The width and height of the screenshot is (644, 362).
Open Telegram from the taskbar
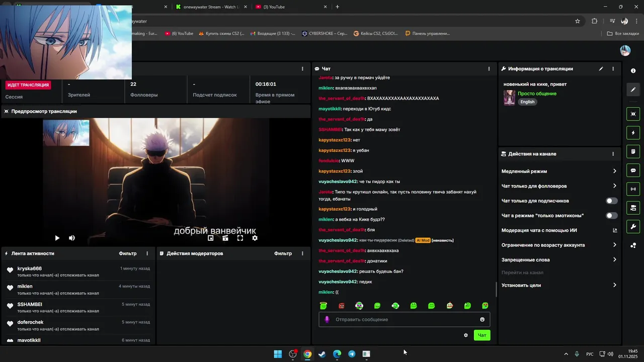coord(352,354)
